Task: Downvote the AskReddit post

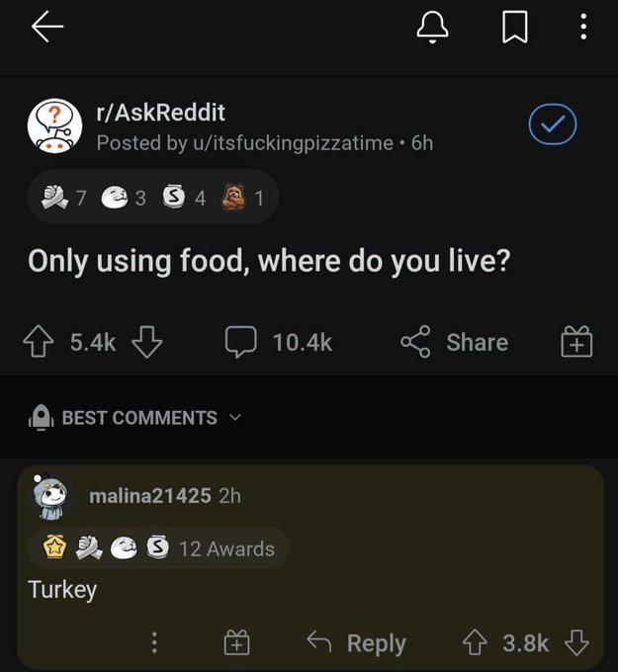Action: pyautogui.click(x=146, y=342)
